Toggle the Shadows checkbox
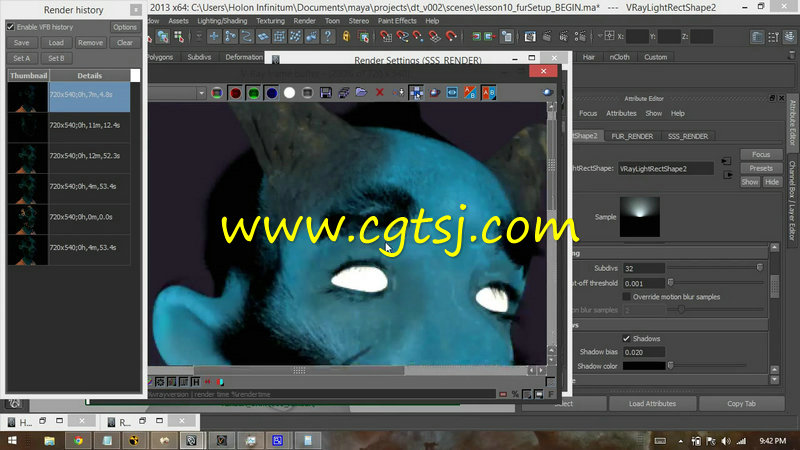Screen dimensions: 800x450 (x=626, y=338)
